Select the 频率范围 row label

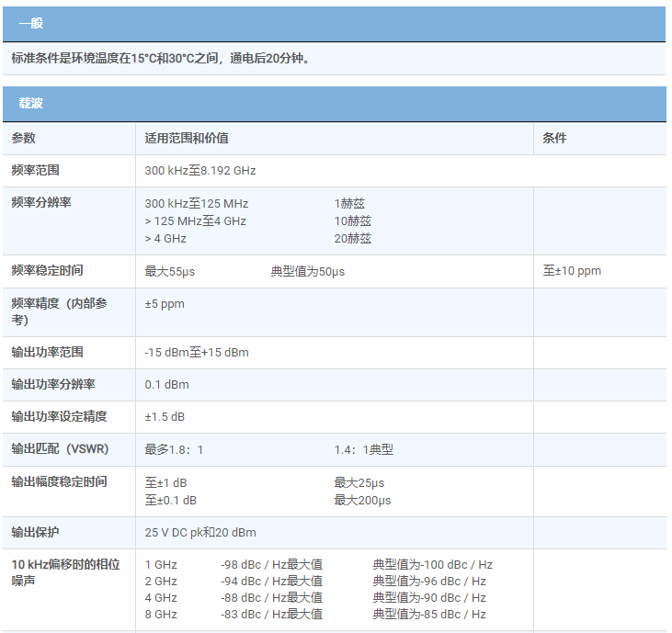(35, 170)
